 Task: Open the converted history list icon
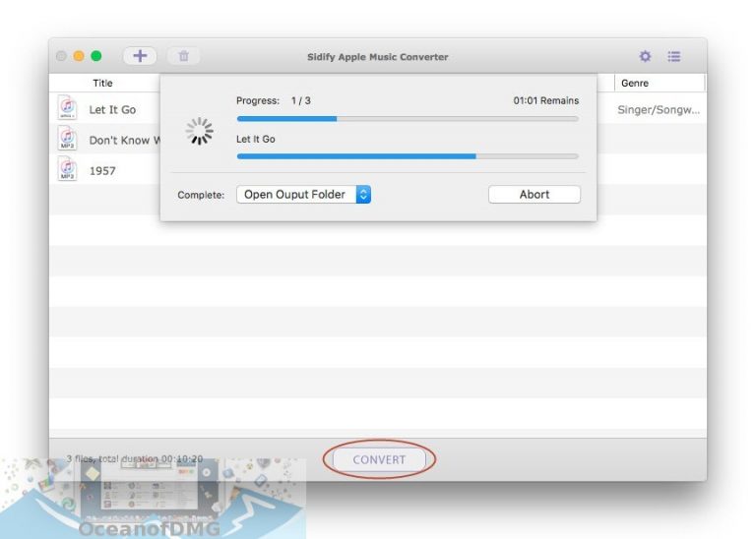pos(674,56)
